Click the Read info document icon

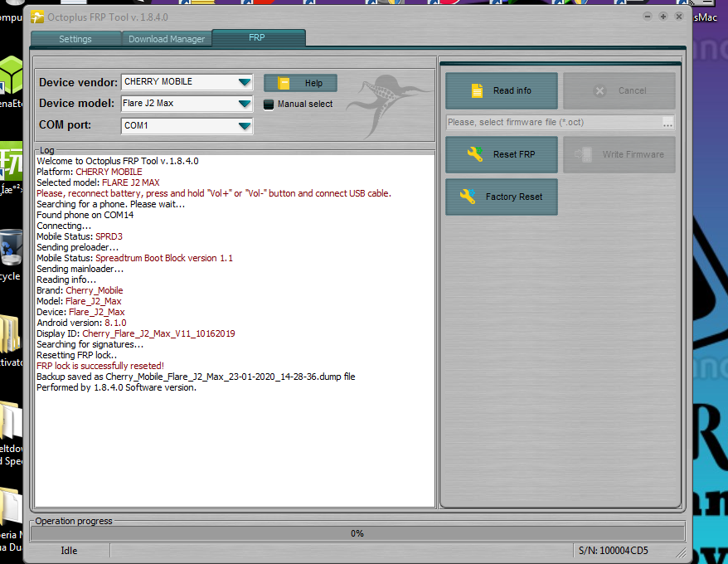pyautogui.click(x=478, y=90)
